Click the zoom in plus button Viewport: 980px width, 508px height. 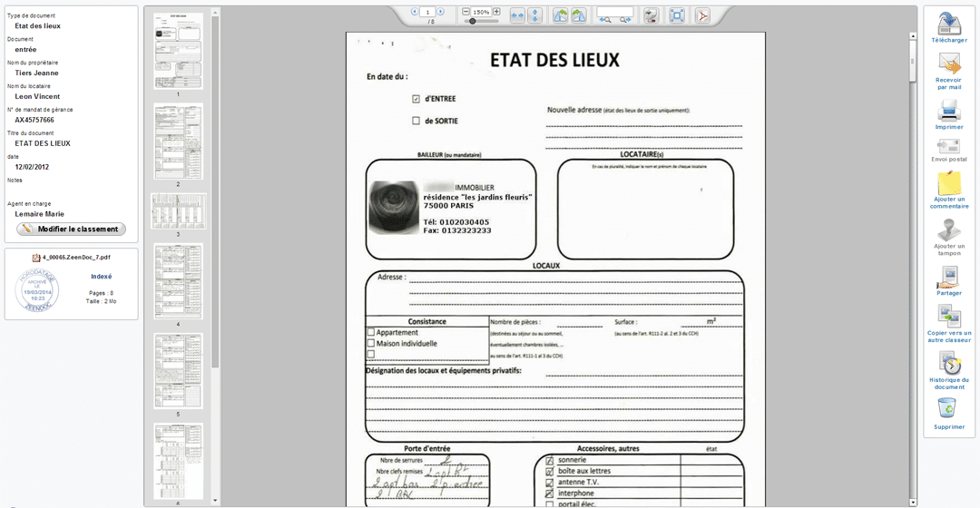click(496, 12)
